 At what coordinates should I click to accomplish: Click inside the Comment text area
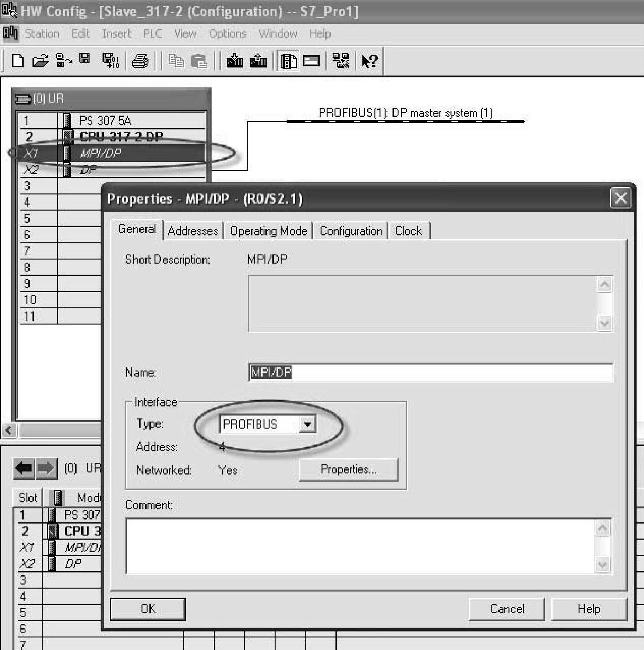361,546
